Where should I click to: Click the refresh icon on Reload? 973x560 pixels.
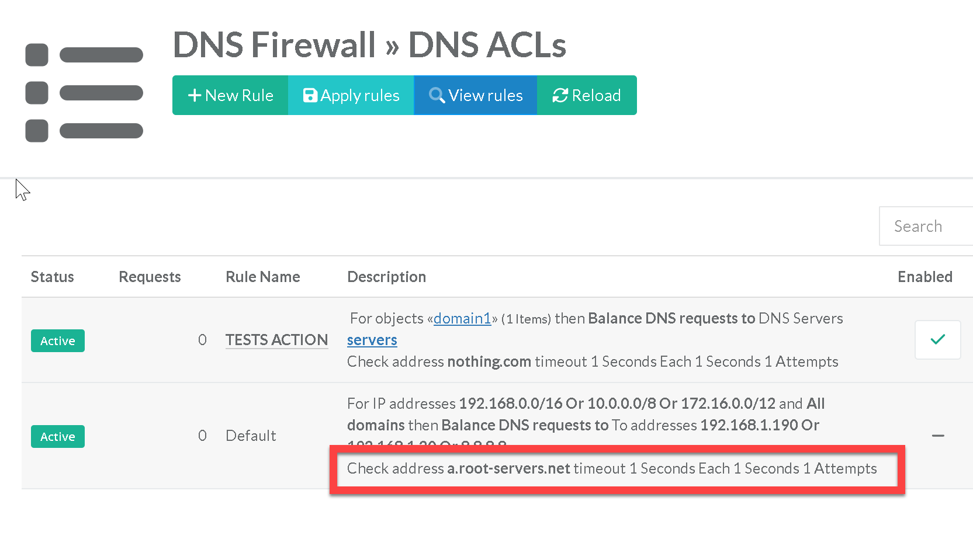coord(560,95)
